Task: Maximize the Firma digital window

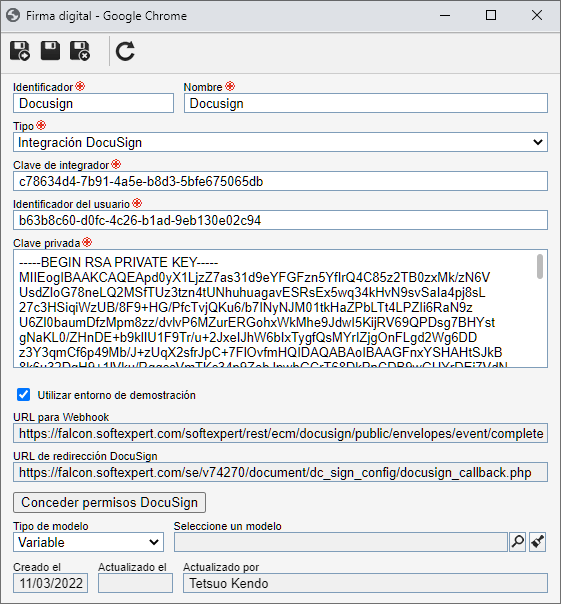Action: tap(491, 16)
